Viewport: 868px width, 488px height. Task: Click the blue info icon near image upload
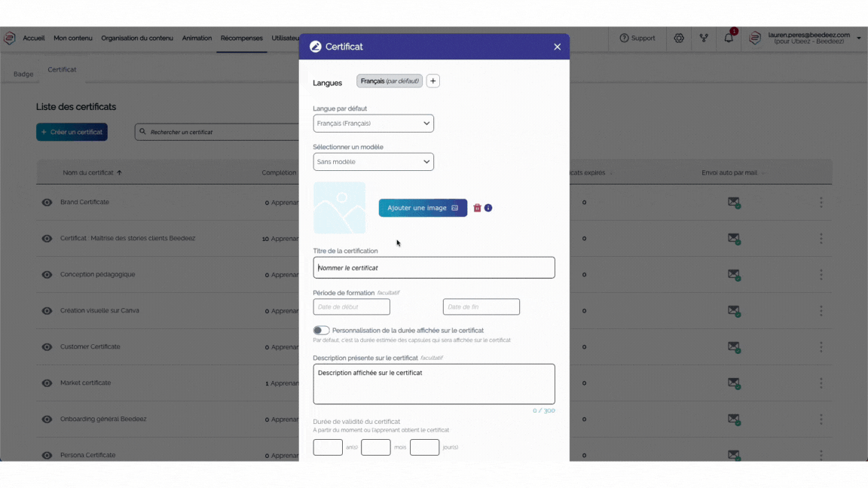[x=488, y=208]
